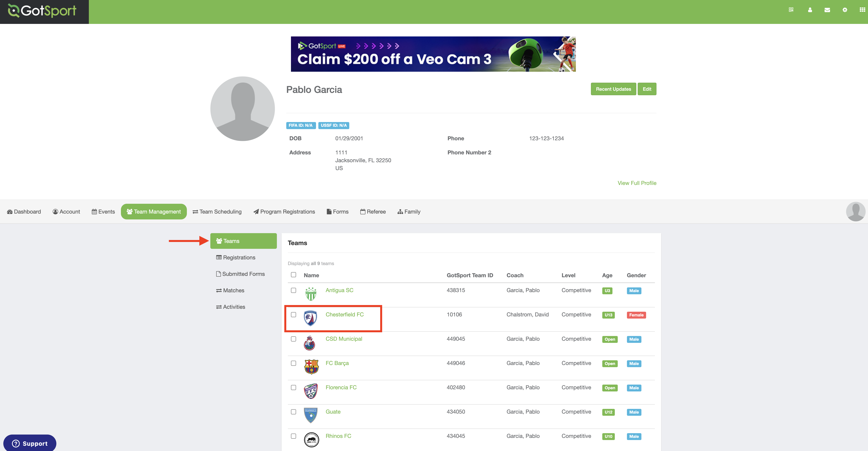Open the Team Scheduling tab
This screenshot has width=868, height=451.
217,212
